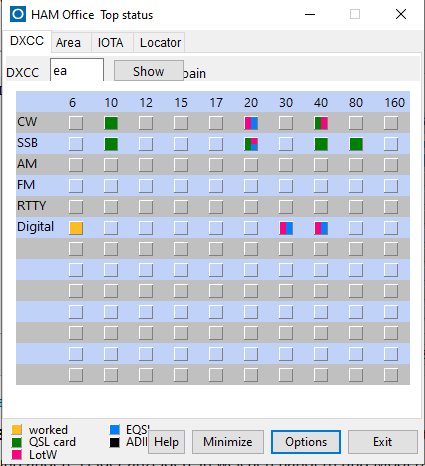The width and height of the screenshot is (425, 466).
Task: Click the Digital mode row label
Action: (x=35, y=227)
